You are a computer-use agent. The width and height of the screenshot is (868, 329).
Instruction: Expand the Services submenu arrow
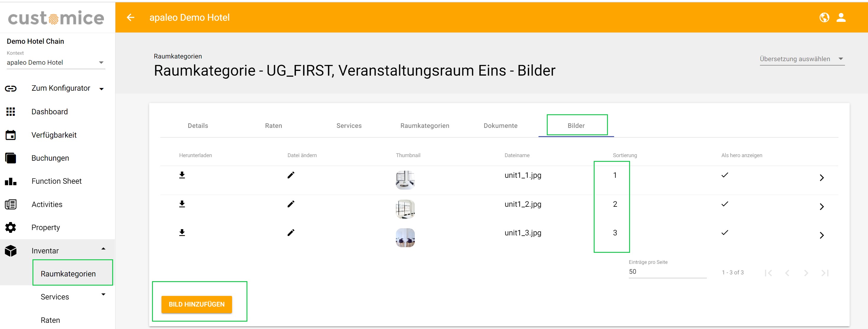click(103, 295)
